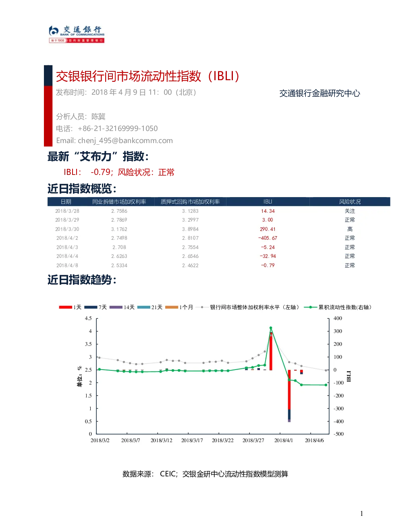Click the interbank rate value 2.7586

pyautogui.click(x=119, y=211)
